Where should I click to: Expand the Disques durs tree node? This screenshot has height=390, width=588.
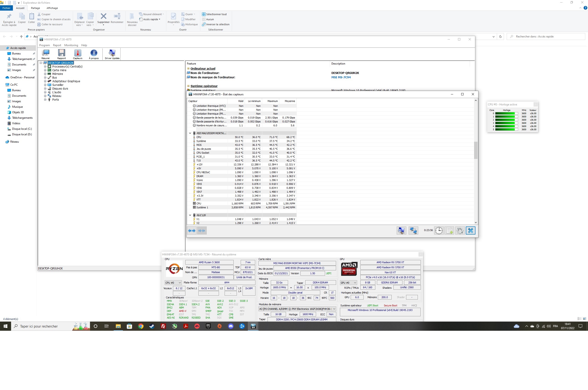45,89
